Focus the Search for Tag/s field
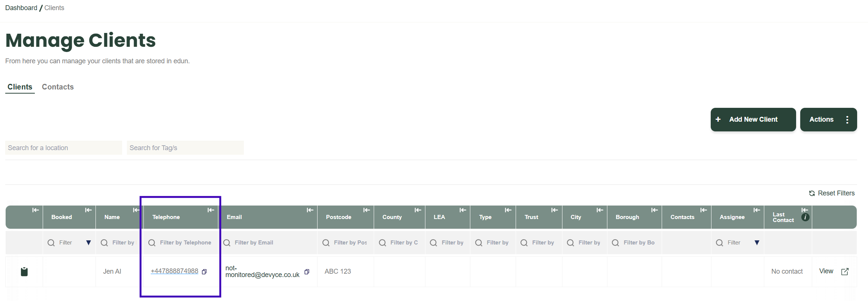 pyautogui.click(x=185, y=148)
